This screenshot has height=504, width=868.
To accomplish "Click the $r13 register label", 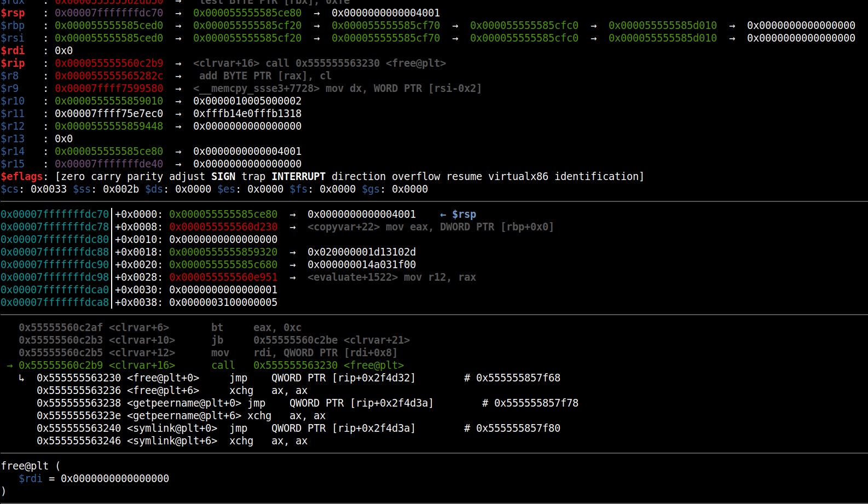I will click(x=13, y=138).
